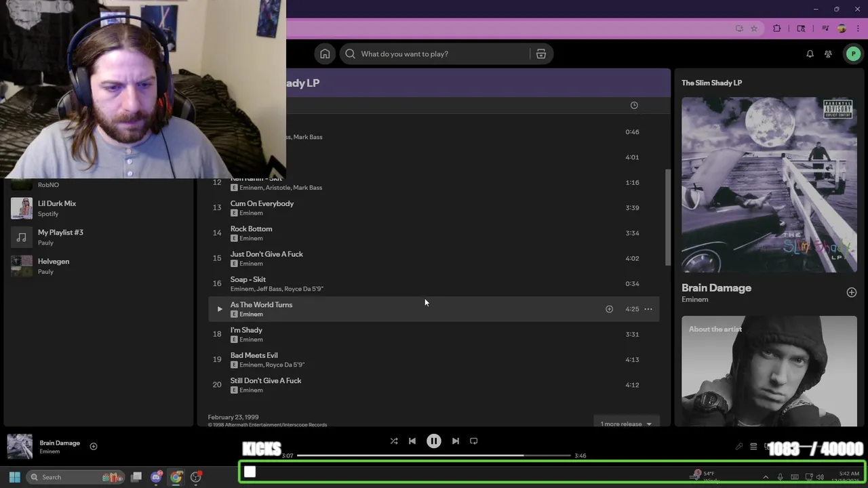Screen dimensions: 868x488
Task: Open Chrome side-panel search icon
Action: [x=801, y=28]
